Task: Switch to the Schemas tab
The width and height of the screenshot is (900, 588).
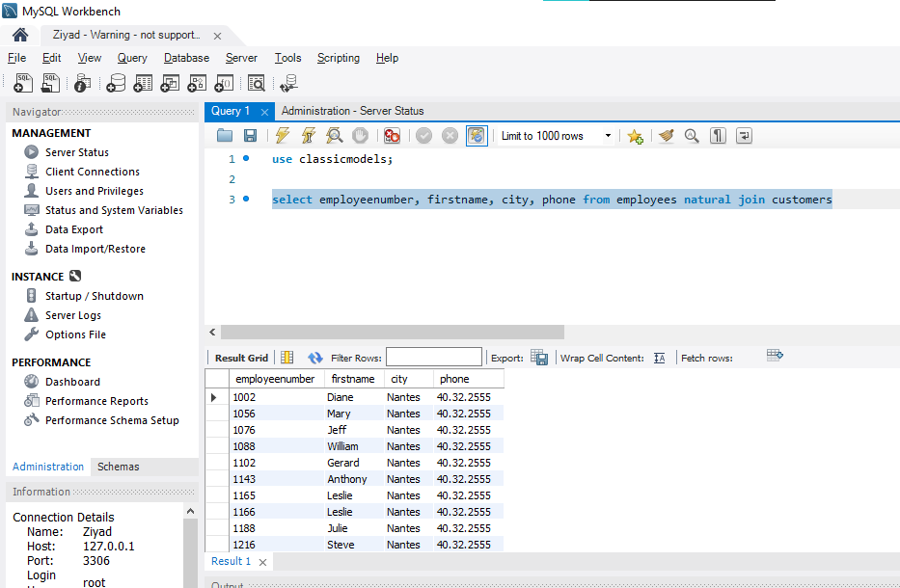Action: click(x=119, y=467)
